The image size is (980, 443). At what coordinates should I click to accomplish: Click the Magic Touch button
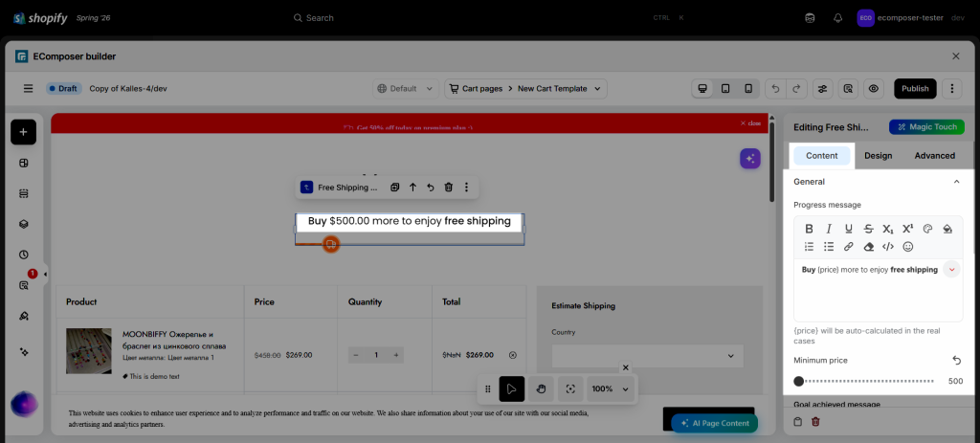926,127
